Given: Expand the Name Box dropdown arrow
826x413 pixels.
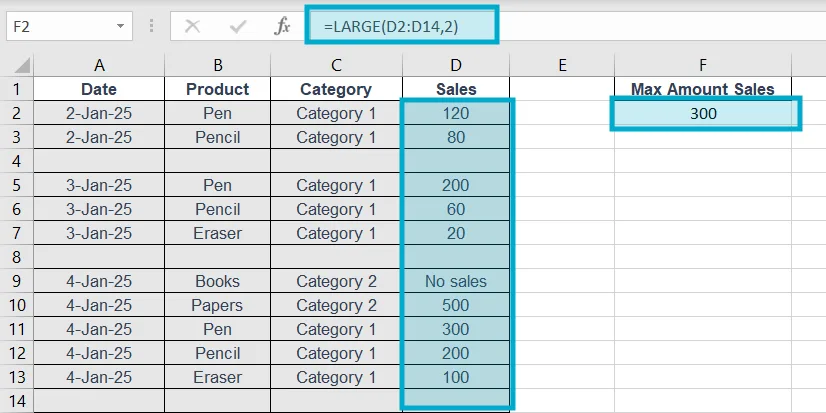Looking at the screenshot, I should [x=121, y=26].
